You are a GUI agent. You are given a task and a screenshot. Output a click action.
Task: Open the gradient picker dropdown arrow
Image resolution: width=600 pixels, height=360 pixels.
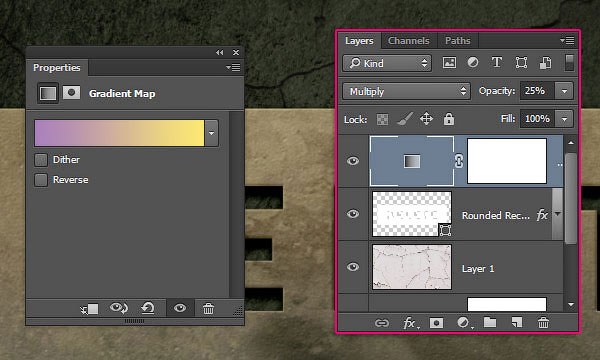coord(212,133)
